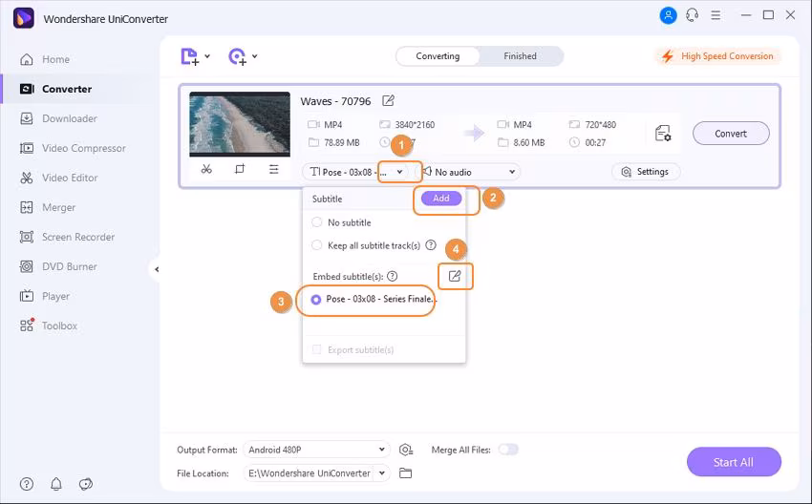812x504 pixels.
Task: Open DVD Burner from the sidebar
Action: click(58, 266)
